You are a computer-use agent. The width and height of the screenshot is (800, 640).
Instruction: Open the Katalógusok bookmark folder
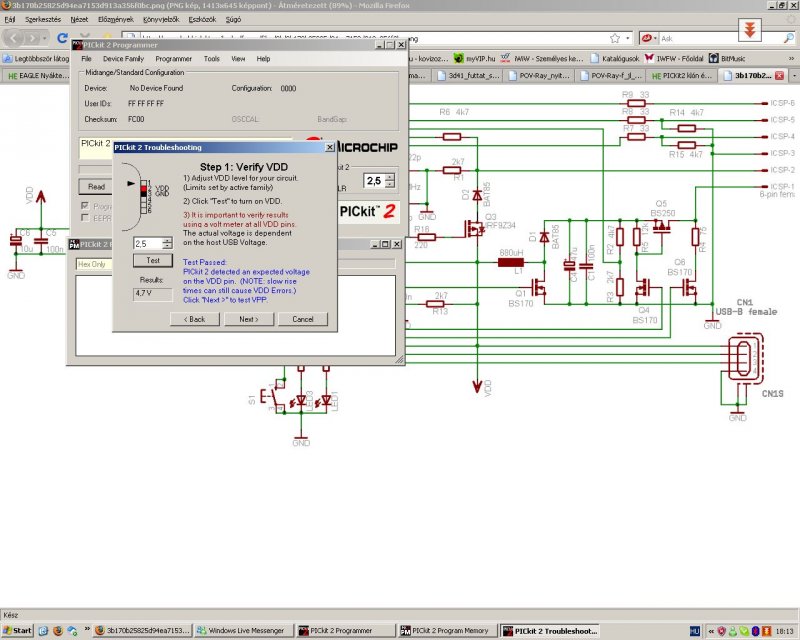(615, 59)
